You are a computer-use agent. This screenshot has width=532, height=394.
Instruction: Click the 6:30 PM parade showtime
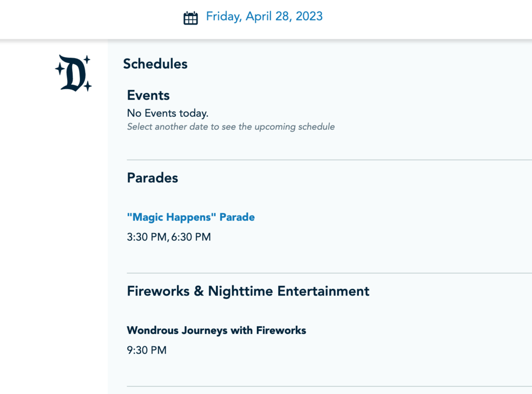point(191,237)
